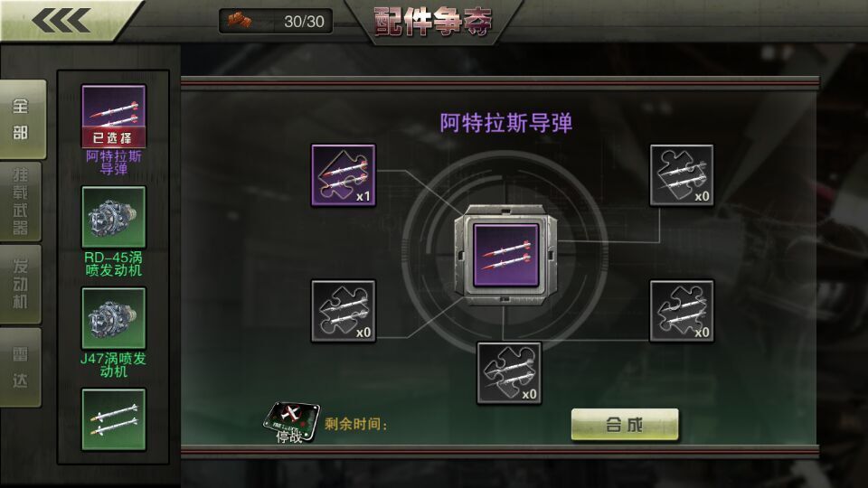Select the purple Atlas missile puzzle piece x1
The image size is (868, 488).
344,174
